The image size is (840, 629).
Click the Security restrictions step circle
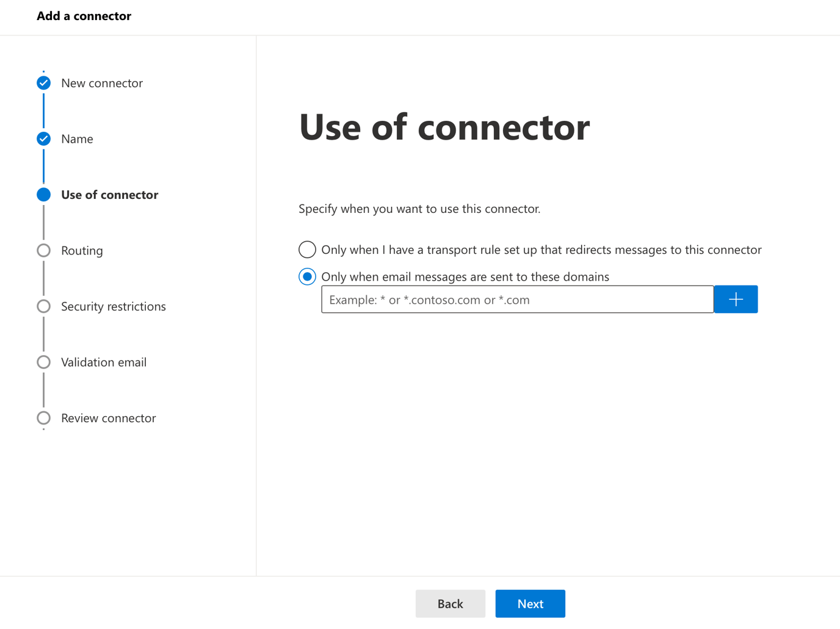pos(43,306)
